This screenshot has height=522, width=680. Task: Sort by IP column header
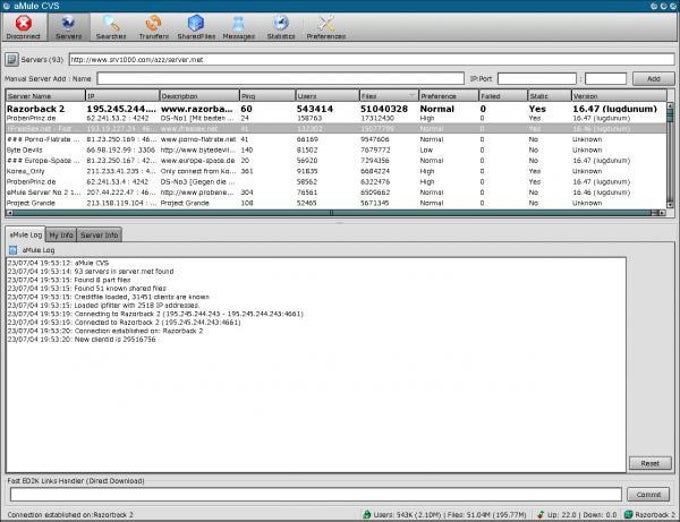coord(123,96)
